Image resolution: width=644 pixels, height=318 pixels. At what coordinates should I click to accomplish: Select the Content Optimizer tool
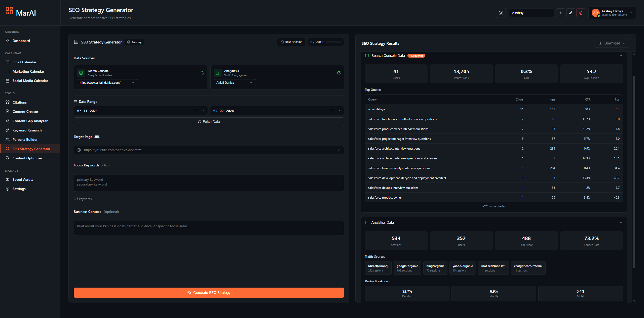(x=27, y=158)
